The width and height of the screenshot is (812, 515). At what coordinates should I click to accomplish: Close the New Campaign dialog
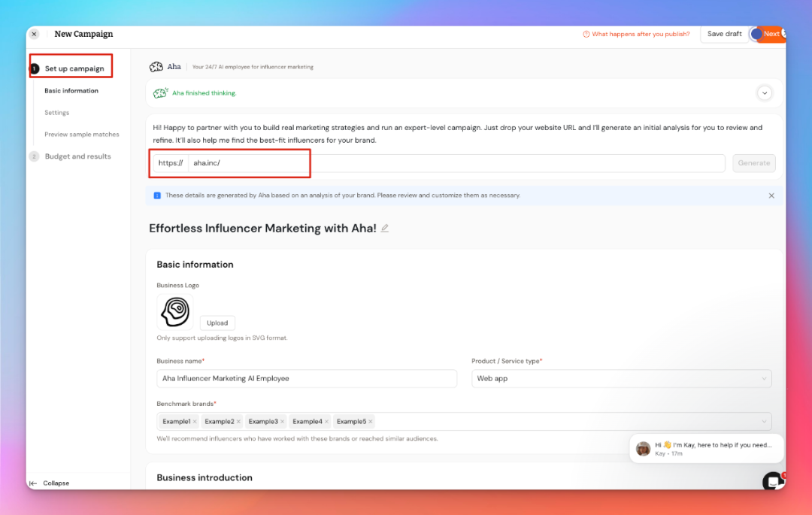[x=35, y=34]
